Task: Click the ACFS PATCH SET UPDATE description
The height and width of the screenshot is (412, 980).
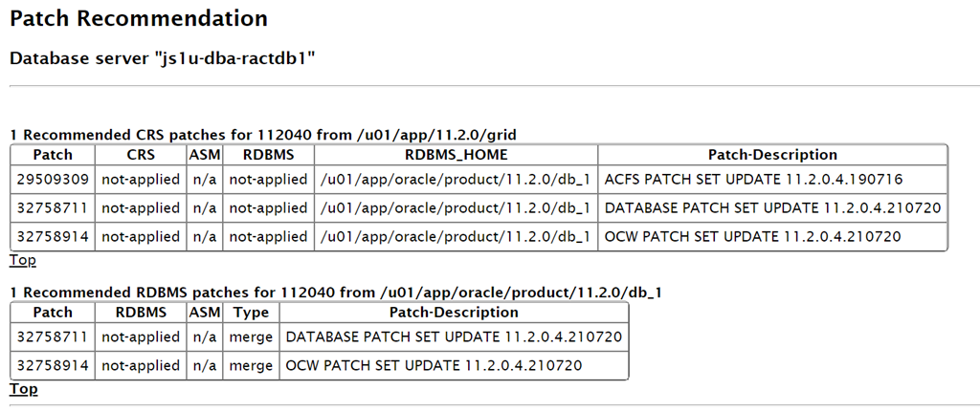Action: point(753,180)
